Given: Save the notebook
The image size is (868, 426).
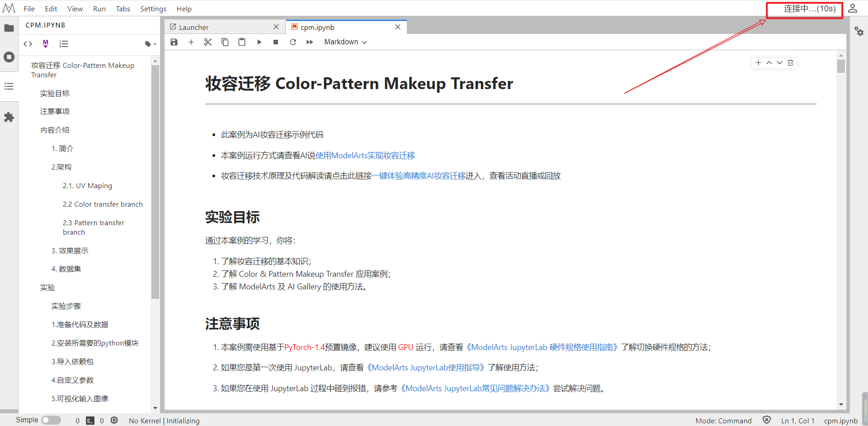Looking at the screenshot, I should pos(174,42).
